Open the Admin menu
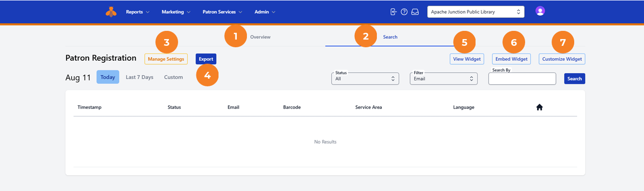The width and height of the screenshot is (644, 191). click(265, 12)
